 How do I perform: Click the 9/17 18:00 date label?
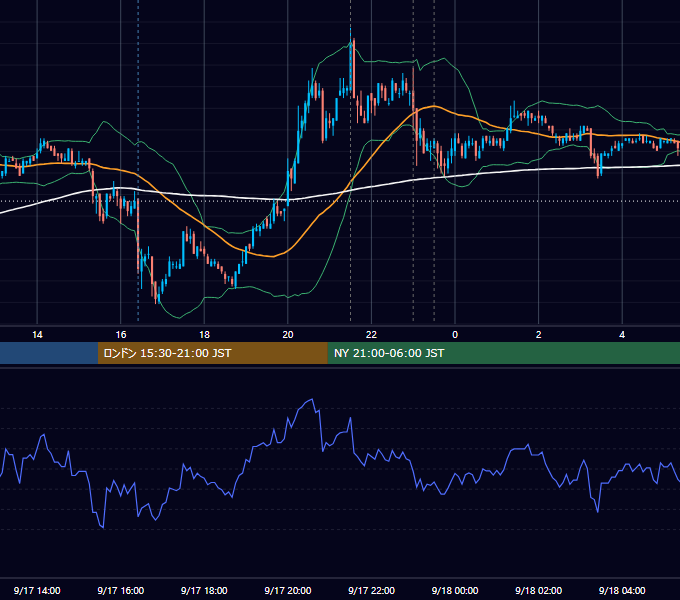click(204, 590)
